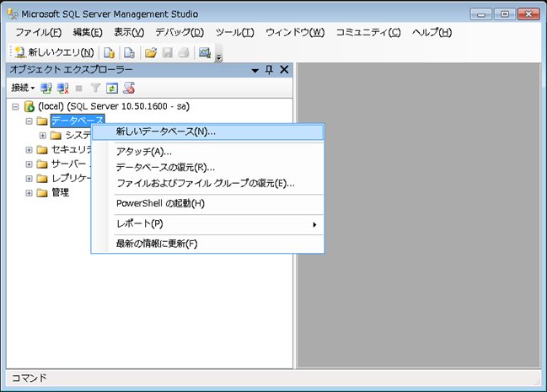Click the Management Studio title bar icon
547x392 pixels.
[13, 14]
